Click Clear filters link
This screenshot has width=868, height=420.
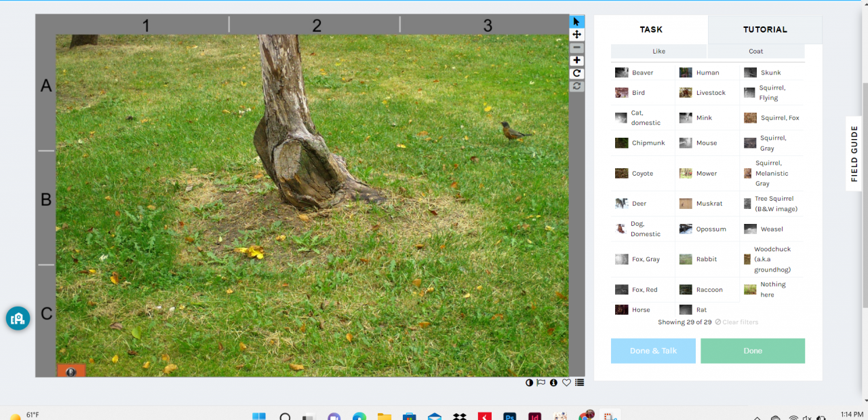(x=736, y=322)
